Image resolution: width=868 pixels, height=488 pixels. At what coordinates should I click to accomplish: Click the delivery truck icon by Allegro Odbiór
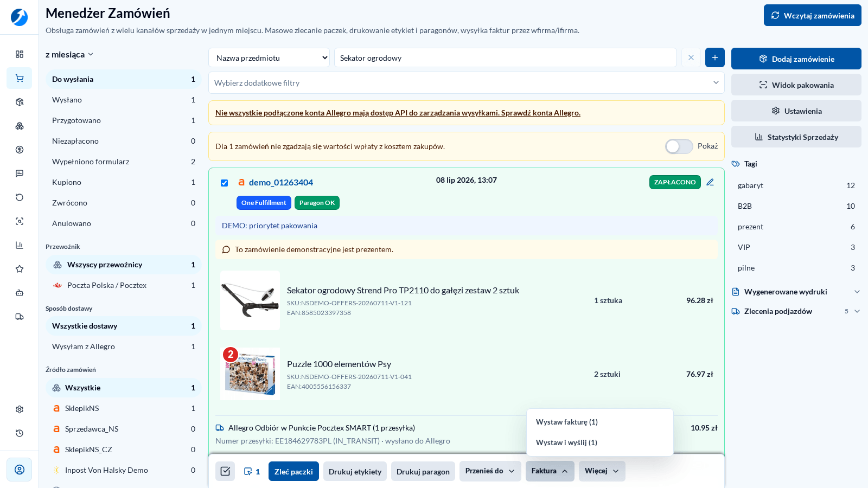click(220, 428)
